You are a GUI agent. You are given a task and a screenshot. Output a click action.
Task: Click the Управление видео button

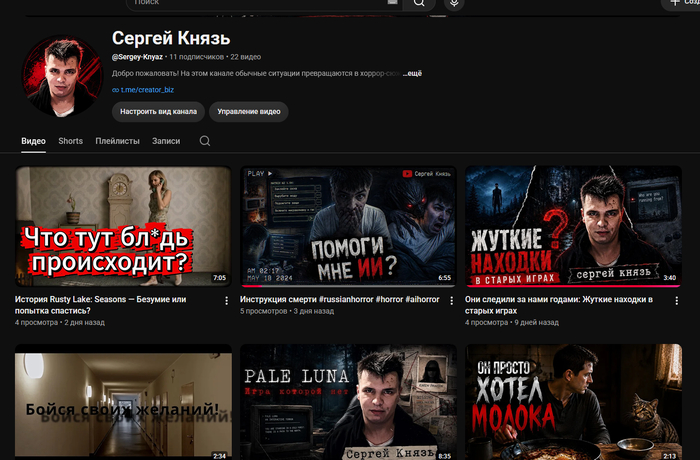pyautogui.click(x=249, y=112)
